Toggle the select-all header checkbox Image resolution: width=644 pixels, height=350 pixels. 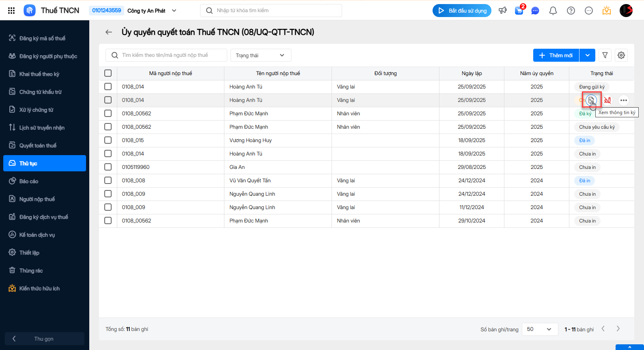pyautogui.click(x=108, y=73)
